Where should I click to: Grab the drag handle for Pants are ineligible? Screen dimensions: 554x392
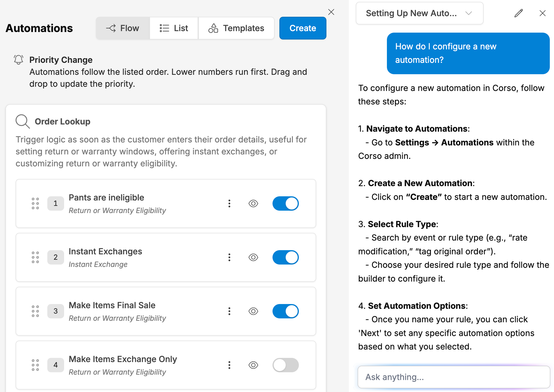pos(35,203)
